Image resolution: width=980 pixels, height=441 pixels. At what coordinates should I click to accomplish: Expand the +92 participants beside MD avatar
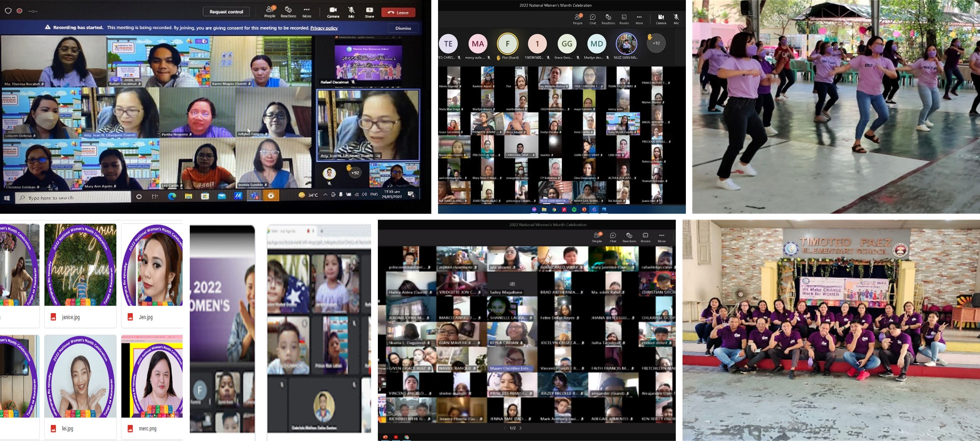pyautogui.click(x=656, y=43)
